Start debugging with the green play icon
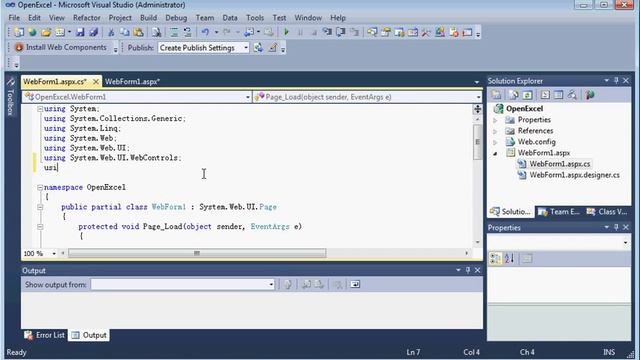 [286, 32]
